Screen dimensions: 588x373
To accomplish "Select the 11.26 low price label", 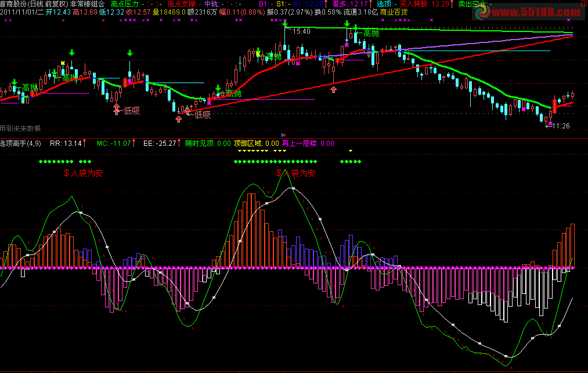I will pyautogui.click(x=560, y=126).
